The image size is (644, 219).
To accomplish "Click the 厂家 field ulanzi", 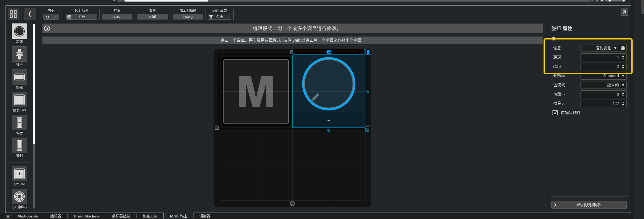I will 117,17.
